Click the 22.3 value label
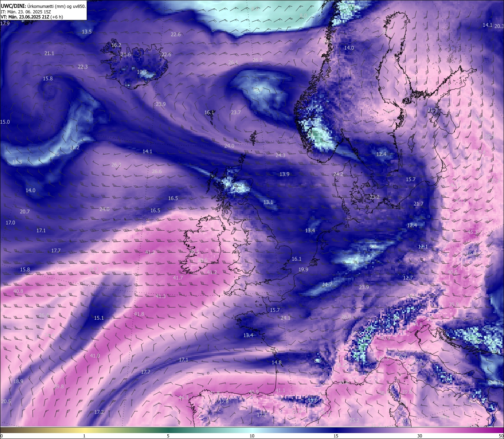This screenshot has width=504, height=439. click(83, 67)
